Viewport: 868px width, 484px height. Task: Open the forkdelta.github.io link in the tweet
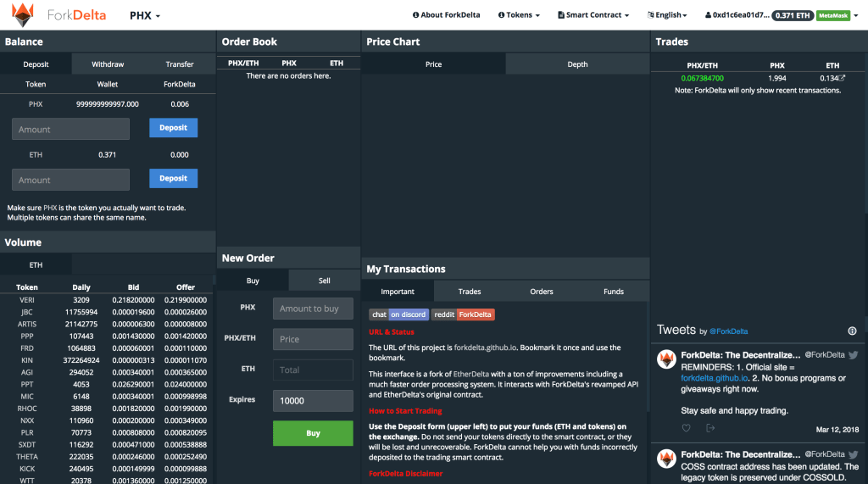(714, 378)
